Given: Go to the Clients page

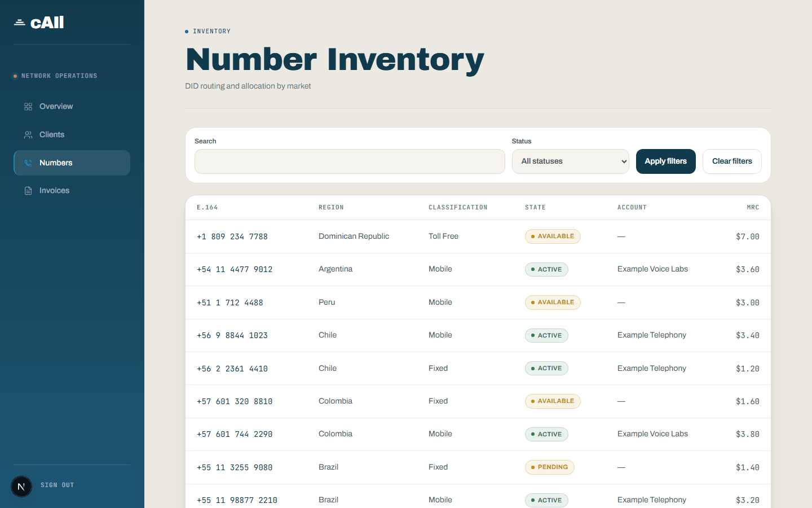Looking at the screenshot, I should (72, 135).
